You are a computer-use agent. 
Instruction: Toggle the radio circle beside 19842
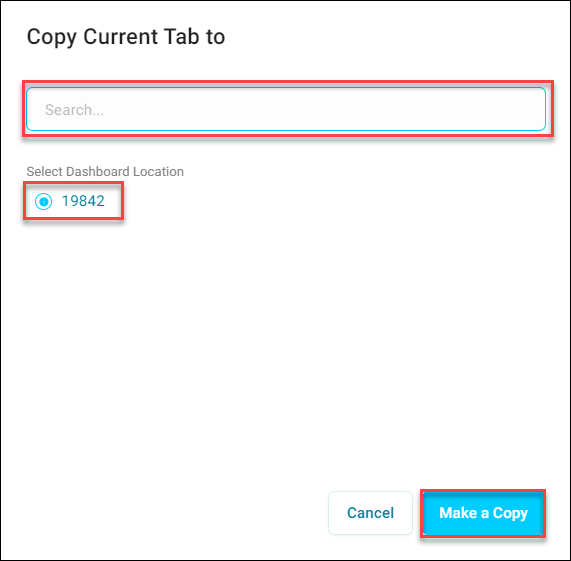44,201
